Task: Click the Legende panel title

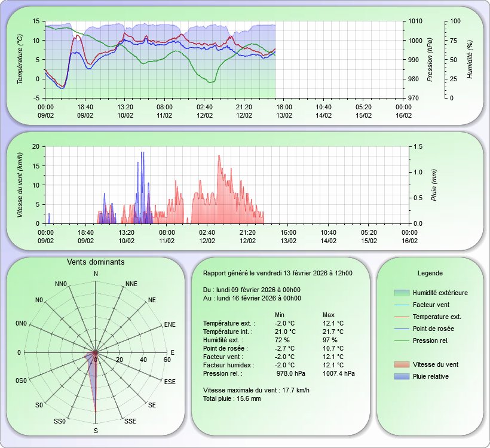Action: [430, 273]
